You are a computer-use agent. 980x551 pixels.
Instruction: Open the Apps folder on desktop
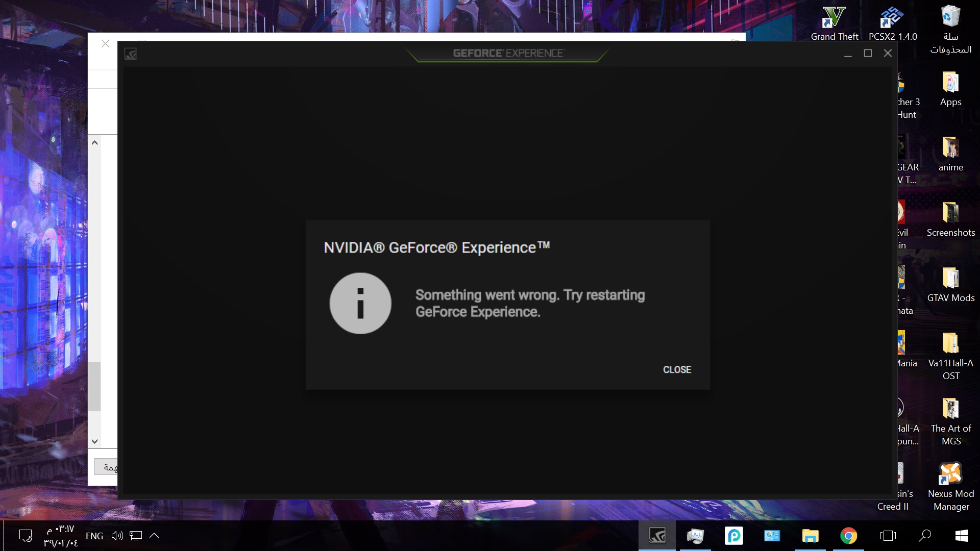click(x=951, y=89)
